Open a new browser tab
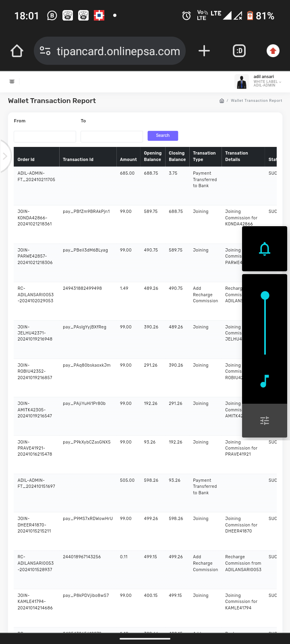290x644 pixels. coord(204,51)
